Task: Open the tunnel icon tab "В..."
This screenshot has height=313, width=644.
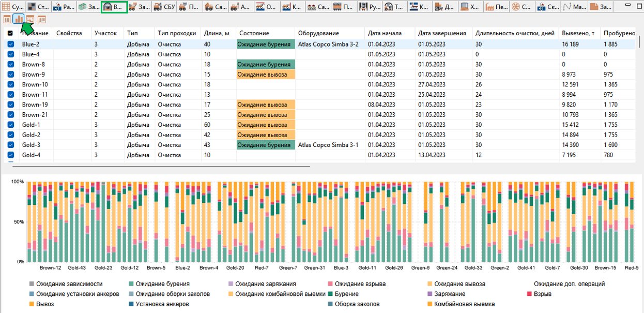Action: [x=114, y=7]
